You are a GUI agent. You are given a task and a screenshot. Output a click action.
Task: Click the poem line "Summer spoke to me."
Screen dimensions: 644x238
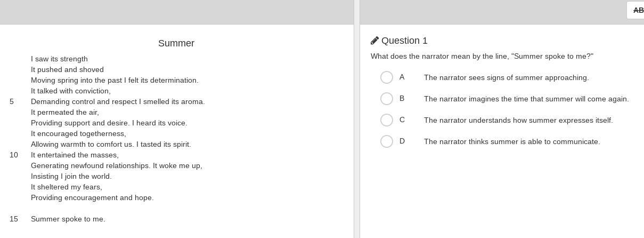coord(68,219)
